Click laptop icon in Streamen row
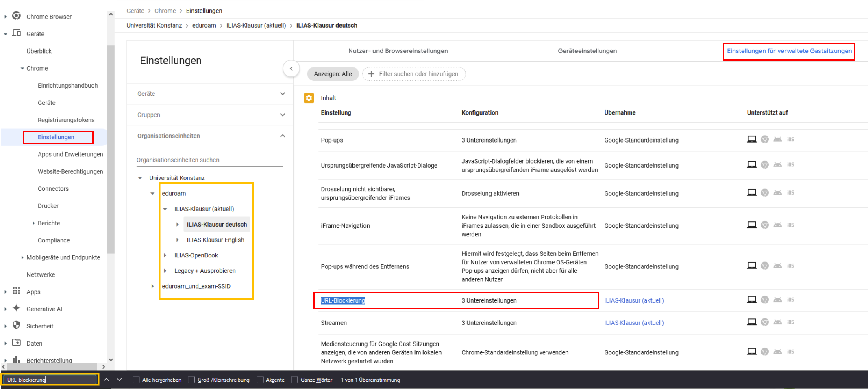The height and width of the screenshot is (389, 868). pyautogui.click(x=752, y=322)
